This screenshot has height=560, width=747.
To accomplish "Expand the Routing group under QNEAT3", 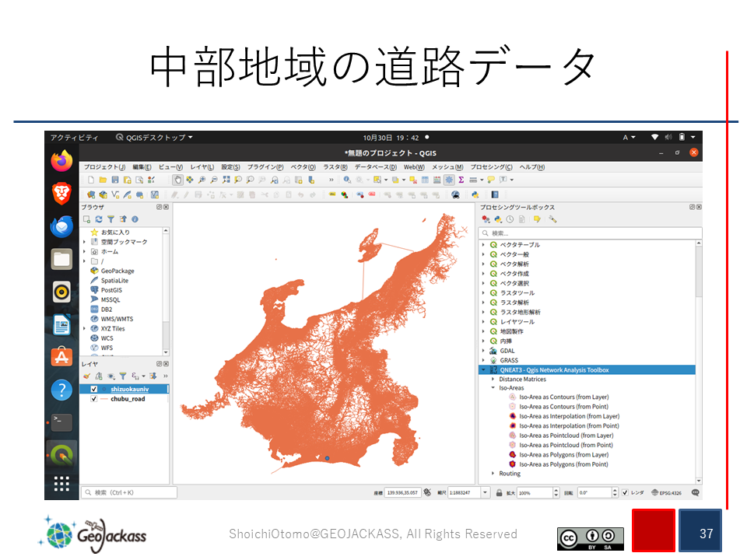I will [x=493, y=474].
